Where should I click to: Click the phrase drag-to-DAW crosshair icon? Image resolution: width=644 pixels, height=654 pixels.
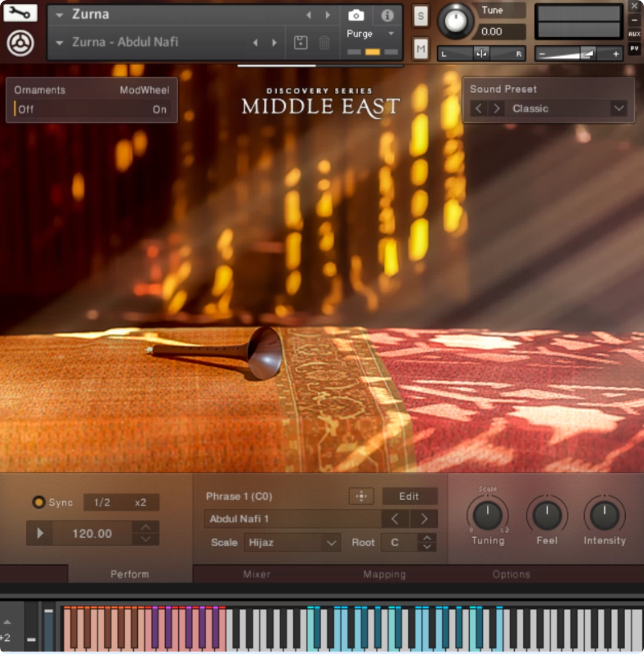coord(361,496)
